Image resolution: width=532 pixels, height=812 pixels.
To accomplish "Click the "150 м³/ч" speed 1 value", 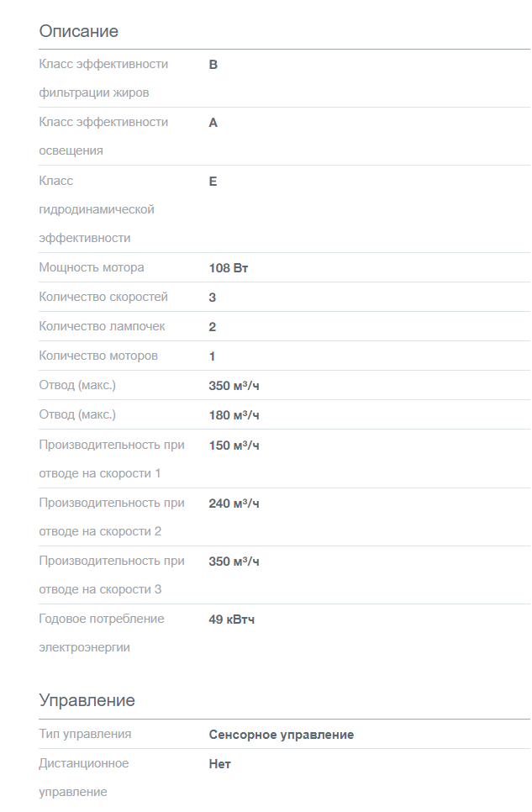I will coord(234,445).
